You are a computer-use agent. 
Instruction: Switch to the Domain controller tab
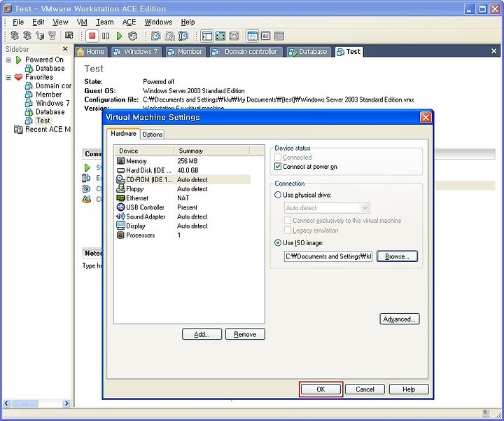(x=246, y=52)
